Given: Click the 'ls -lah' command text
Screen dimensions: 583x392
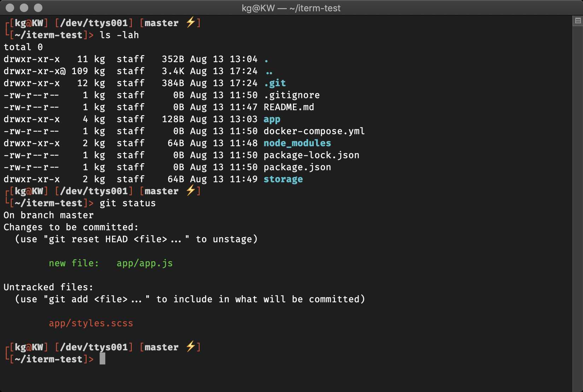Looking at the screenshot, I should point(119,35).
